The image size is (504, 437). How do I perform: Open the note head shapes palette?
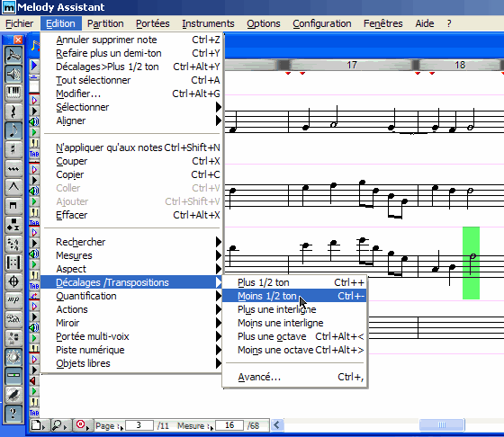click(x=13, y=224)
